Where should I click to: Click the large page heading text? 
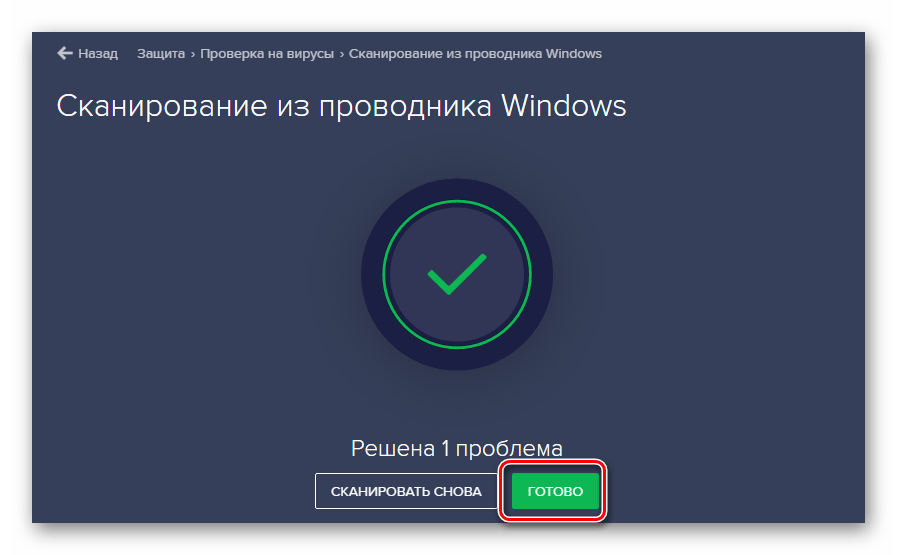pyautogui.click(x=342, y=106)
